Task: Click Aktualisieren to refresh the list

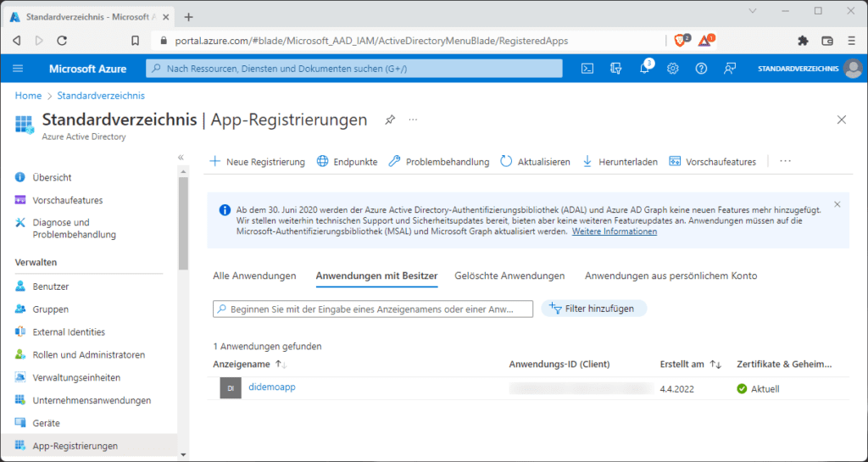Action: 536,162
